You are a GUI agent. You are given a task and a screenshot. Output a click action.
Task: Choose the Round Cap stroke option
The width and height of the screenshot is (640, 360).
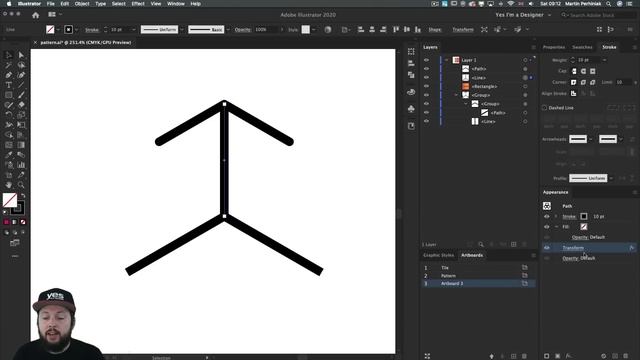click(x=583, y=71)
